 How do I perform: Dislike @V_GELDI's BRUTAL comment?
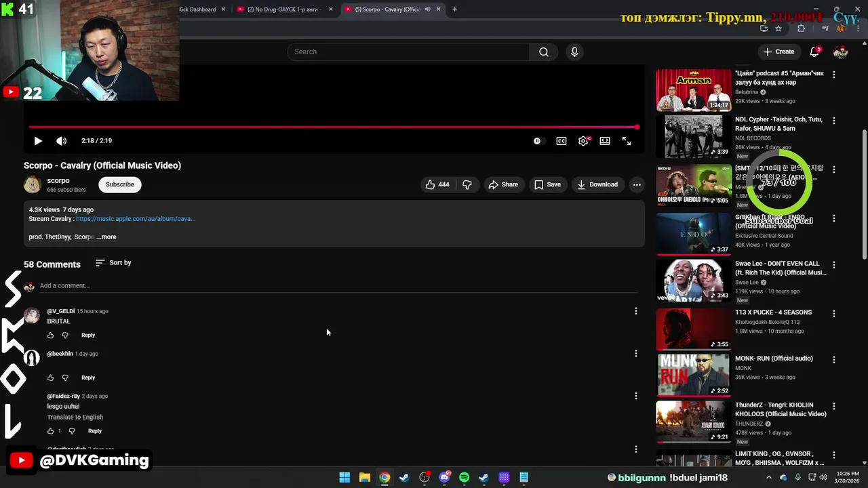pyautogui.click(x=65, y=335)
